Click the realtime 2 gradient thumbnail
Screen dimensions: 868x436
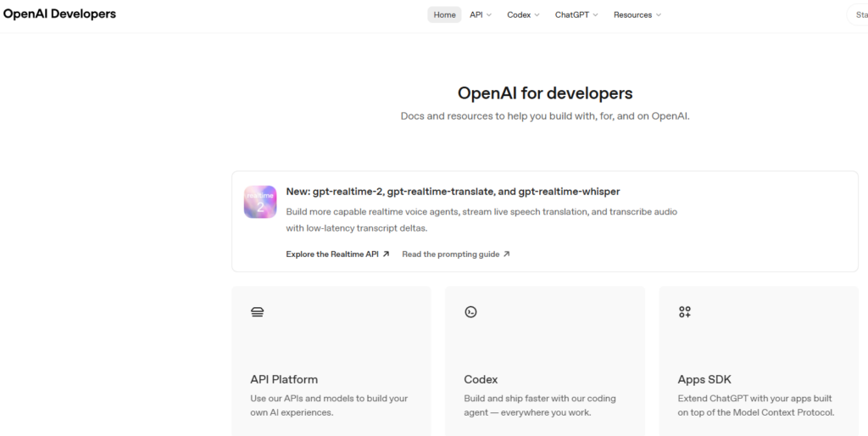pos(260,202)
